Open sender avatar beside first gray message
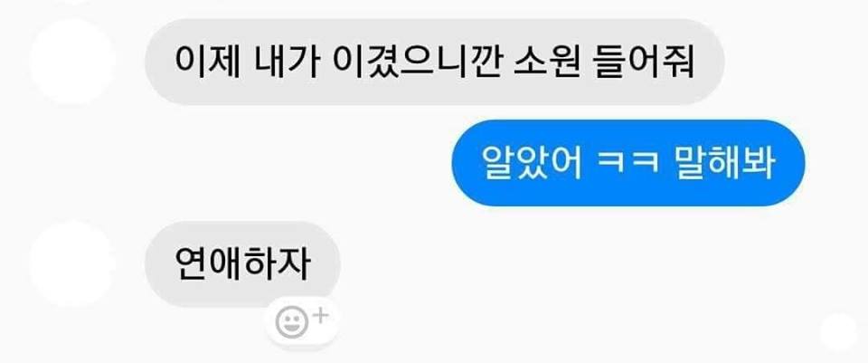The image size is (868, 363). (x=72, y=62)
